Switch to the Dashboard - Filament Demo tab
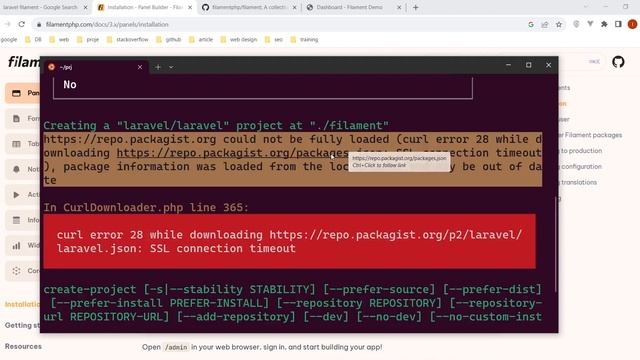Image resolution: width=640 pixels, height=360 pixels. click(353, 7)
